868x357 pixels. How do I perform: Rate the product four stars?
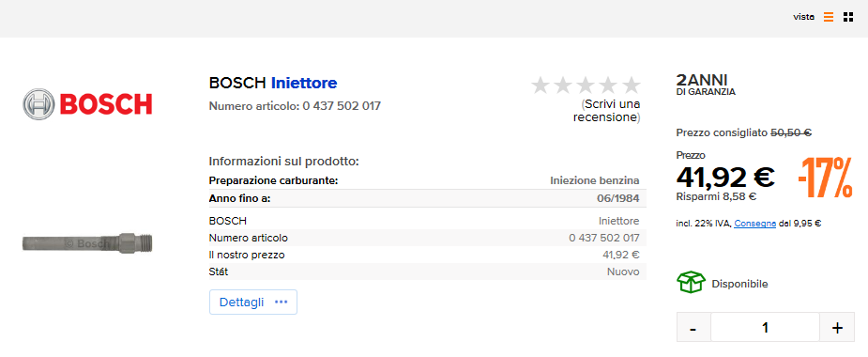(x=608, y=85)
